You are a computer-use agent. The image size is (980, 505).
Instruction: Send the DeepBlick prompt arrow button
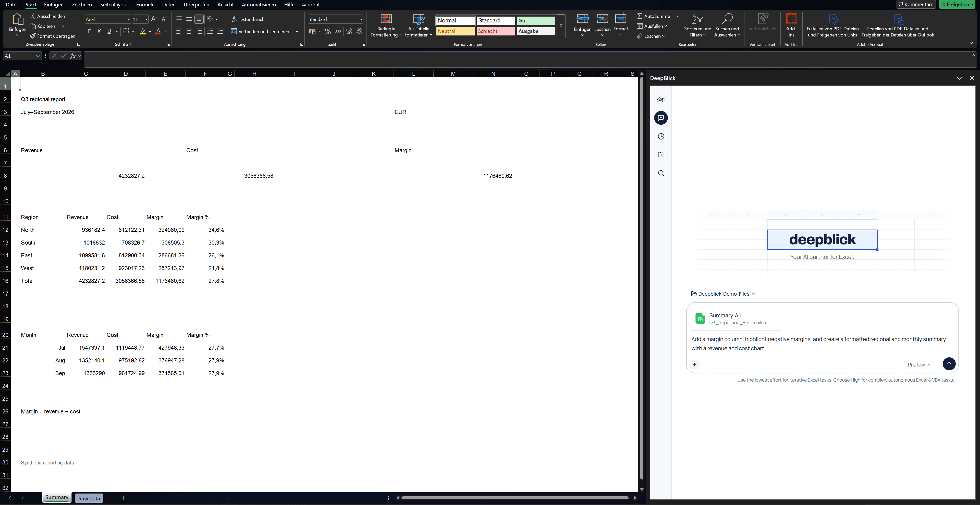[949, 364]
